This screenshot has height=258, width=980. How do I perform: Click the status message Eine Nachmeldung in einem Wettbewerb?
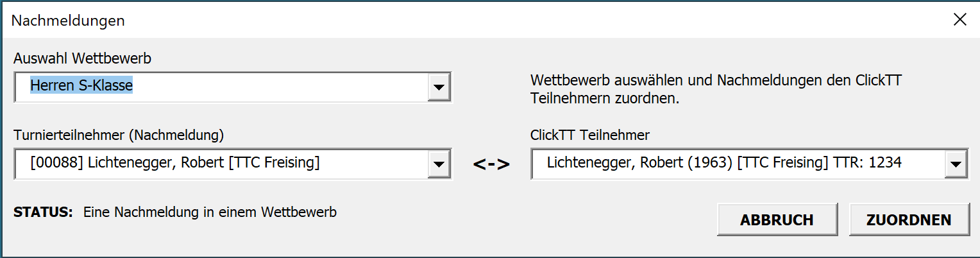tap(210, 212)
